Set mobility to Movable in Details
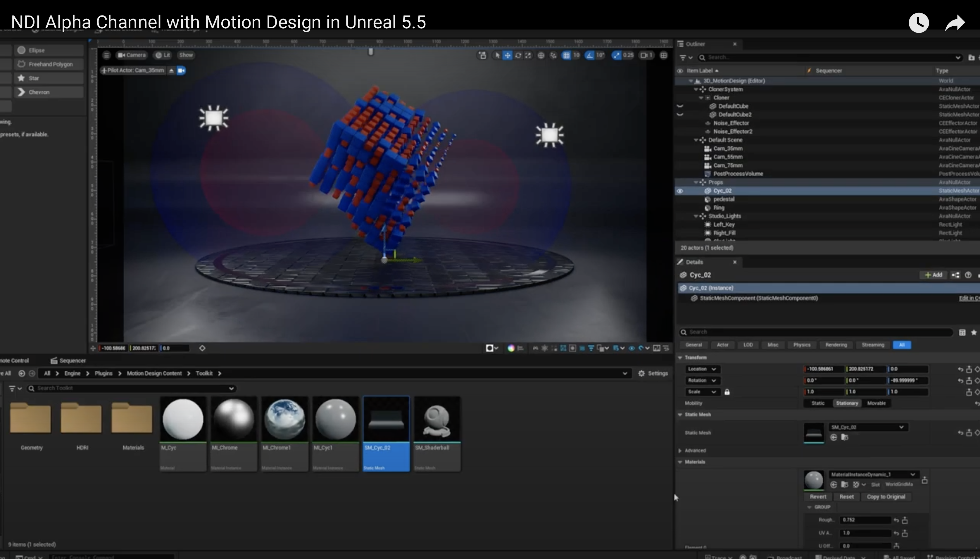The image size is (980, 559). click(877, 403)
